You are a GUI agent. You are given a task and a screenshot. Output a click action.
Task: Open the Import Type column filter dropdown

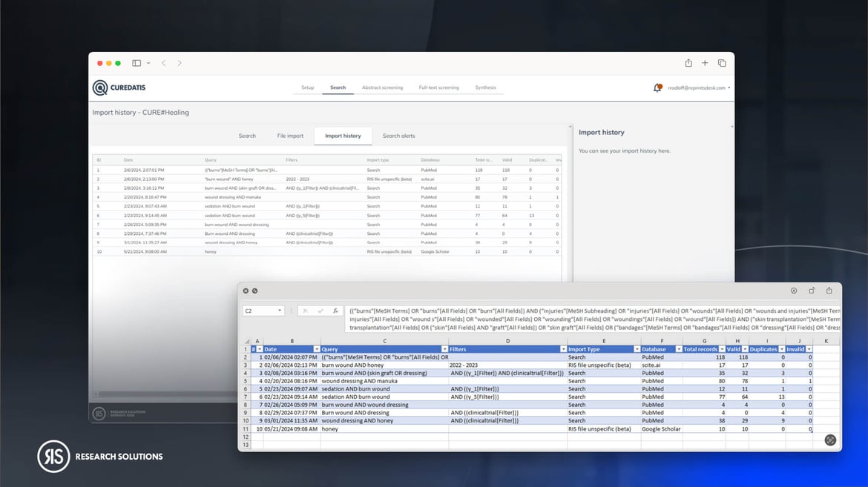point(637,349)
